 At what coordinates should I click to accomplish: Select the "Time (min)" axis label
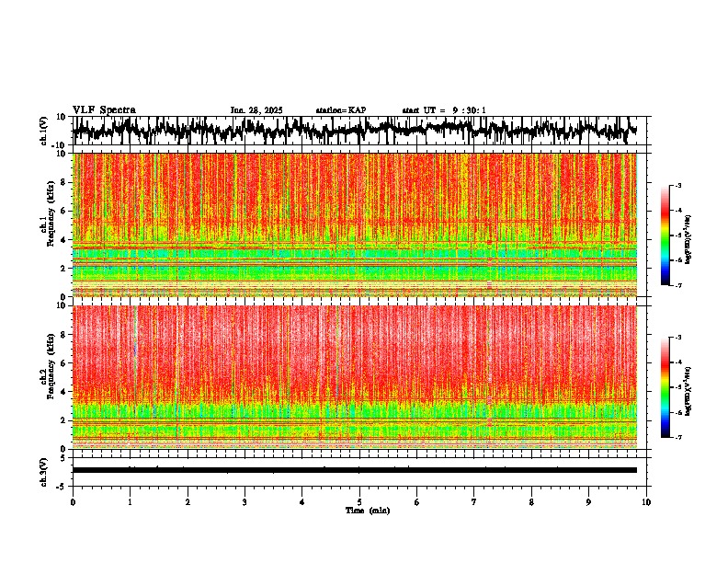pos(368,511)
